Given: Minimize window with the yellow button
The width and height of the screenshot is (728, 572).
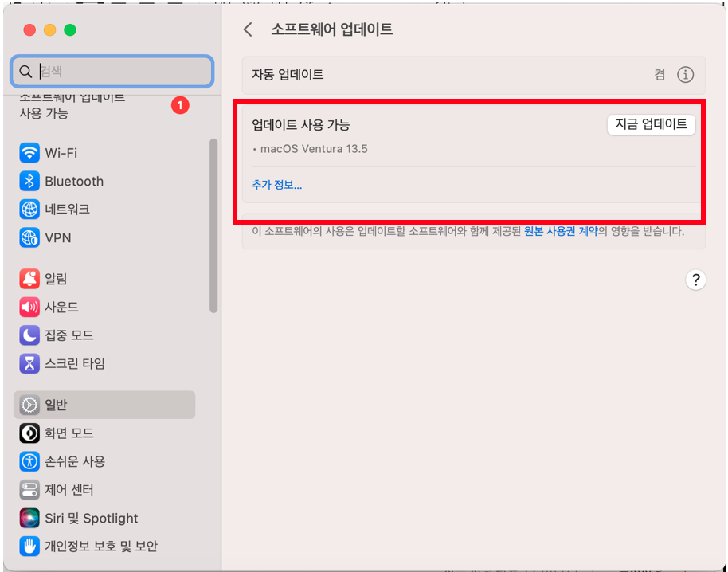Looking at the screenshot, I should (49, 30).
